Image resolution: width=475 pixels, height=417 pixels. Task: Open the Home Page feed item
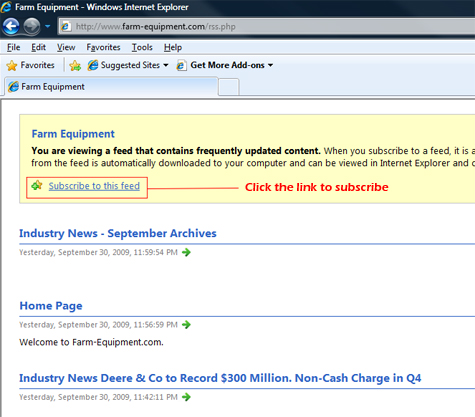(x=51, y=306)
